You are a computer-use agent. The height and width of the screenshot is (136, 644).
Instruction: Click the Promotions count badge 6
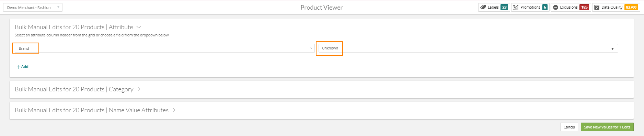tap(545, 7)
